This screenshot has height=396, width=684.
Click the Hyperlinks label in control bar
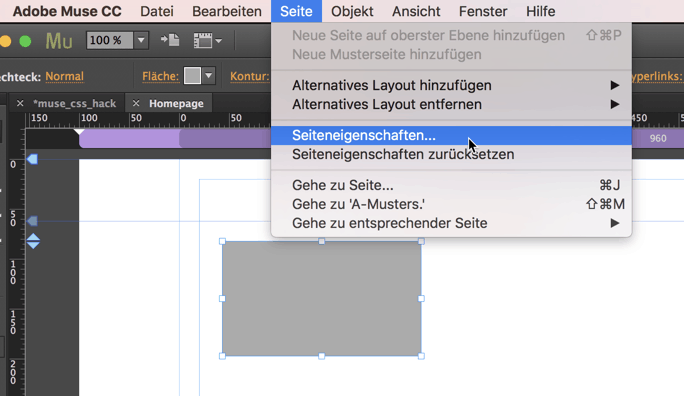657,76
